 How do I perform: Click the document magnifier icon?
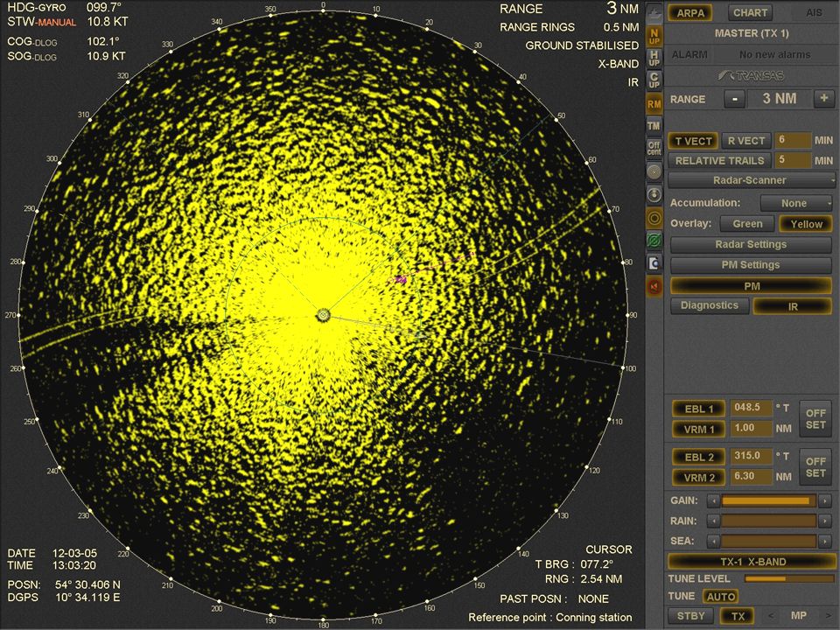(x=654, y=263)
